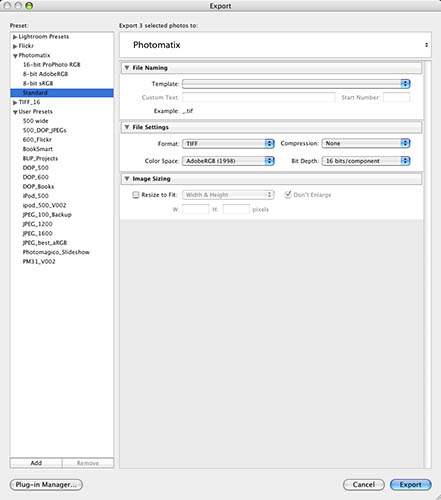Select the PM31_V002 preset
Screen dimensions: 441x500
pos(39,261)
